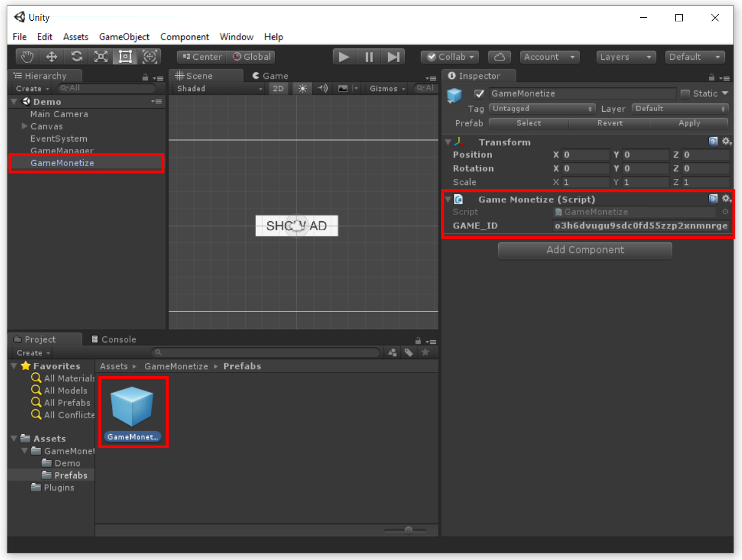Open the File menu
742x560 pixels.
[20, 37]
